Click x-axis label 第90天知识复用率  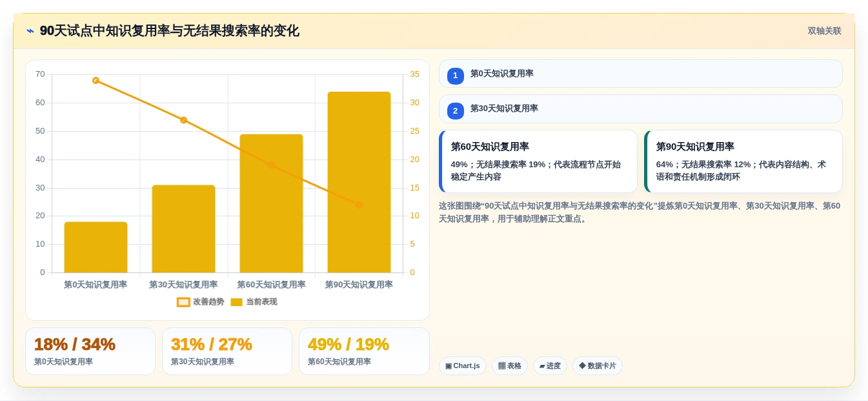point(359,285)
